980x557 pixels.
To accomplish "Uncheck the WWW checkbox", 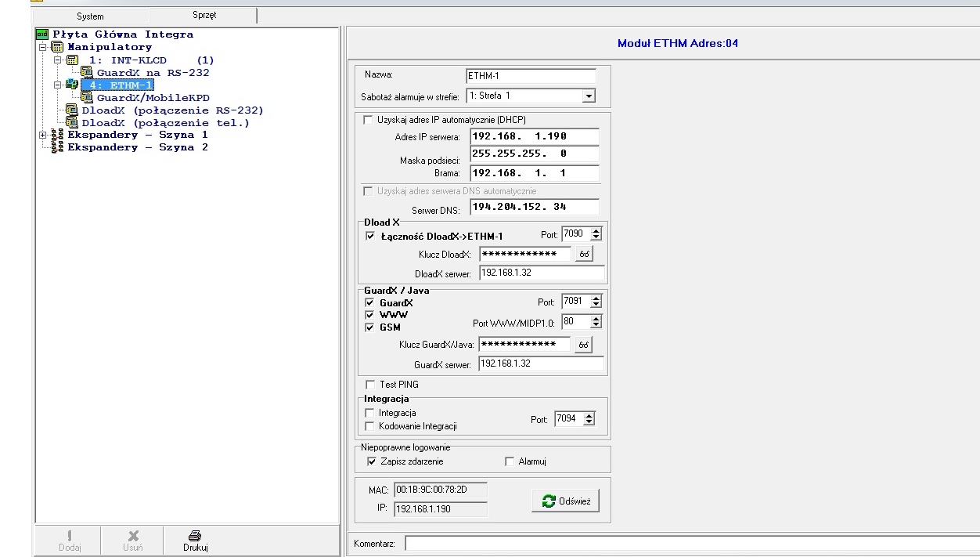I will point(370,315).
